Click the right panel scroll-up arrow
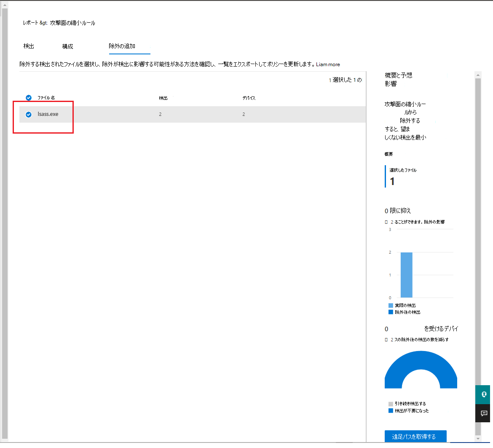 pos(478,75)
